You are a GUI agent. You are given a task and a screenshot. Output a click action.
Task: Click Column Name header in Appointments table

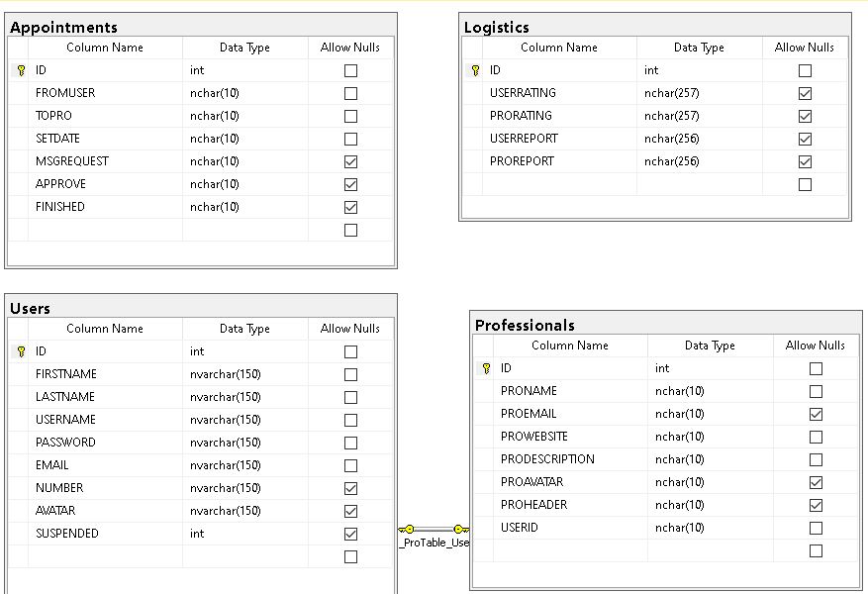(105, 48)
